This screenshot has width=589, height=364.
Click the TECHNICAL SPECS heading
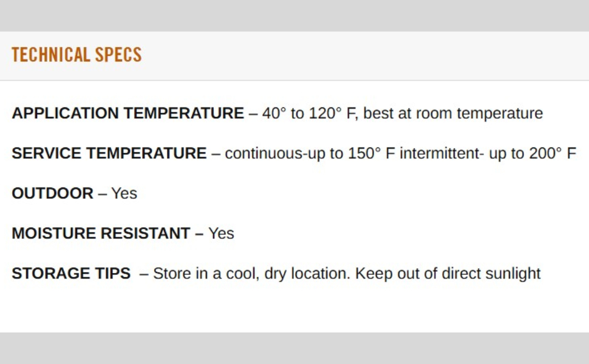point(77,55)
